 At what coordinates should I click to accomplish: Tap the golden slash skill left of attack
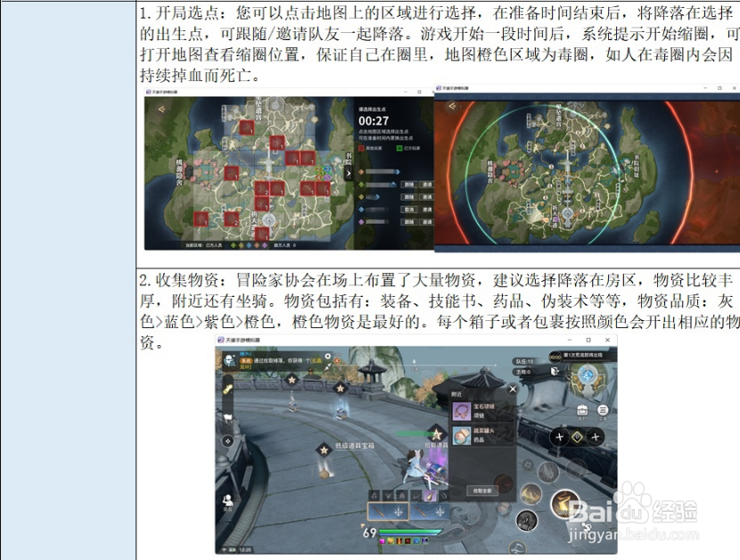531,494
